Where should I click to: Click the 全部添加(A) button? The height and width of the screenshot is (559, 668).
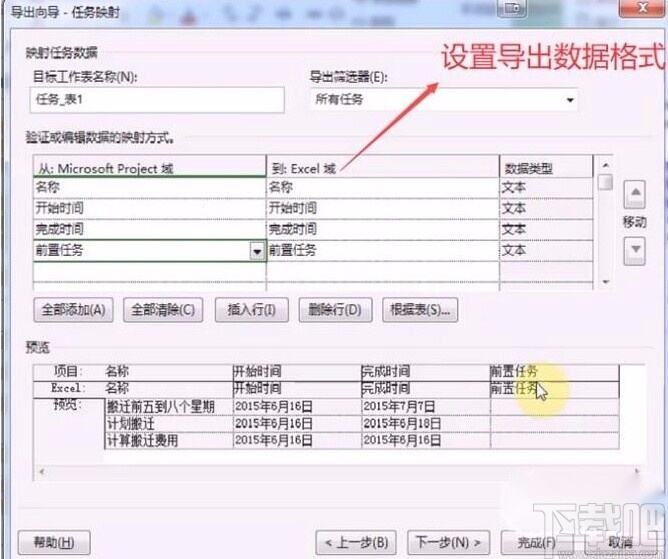(73, 310)
